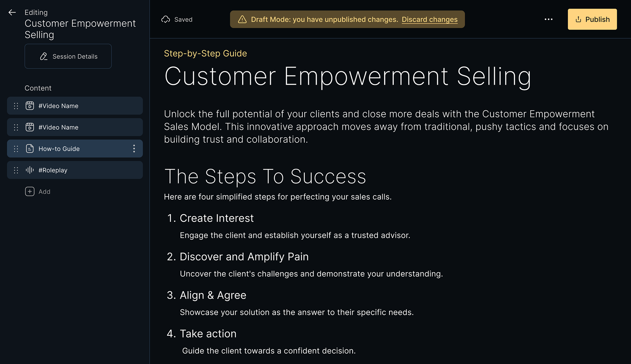Open the three-dot menu beside Publish
The image size is (631, 364).
tap(548, 19)
